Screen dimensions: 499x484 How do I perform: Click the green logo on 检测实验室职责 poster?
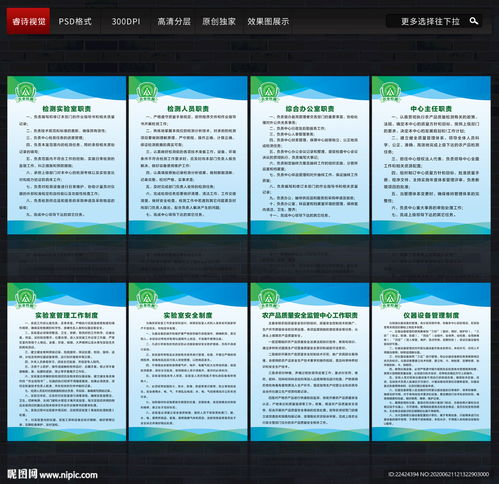click(26, 92)
